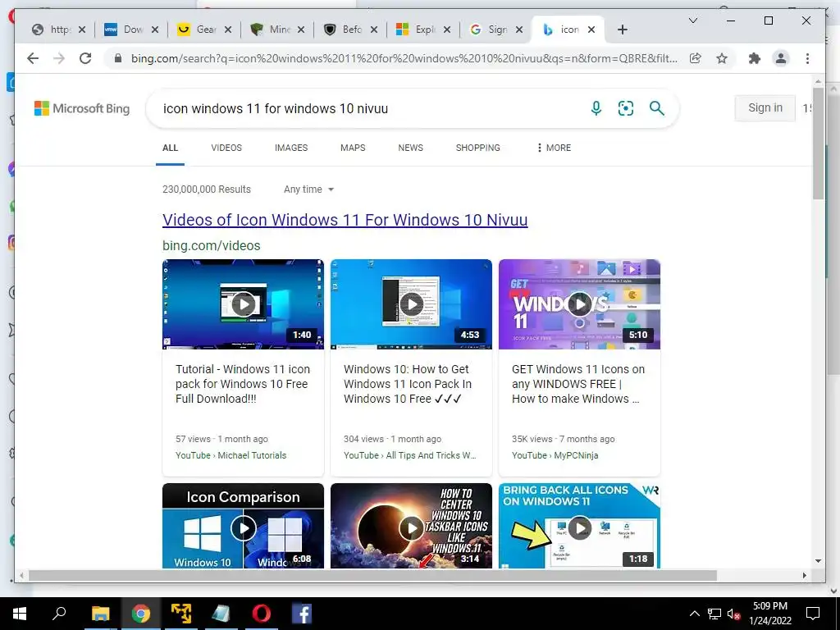Click the vertical page scrollbar thumb
Screen dimensions: 840x630
click(x=818, y=142)
